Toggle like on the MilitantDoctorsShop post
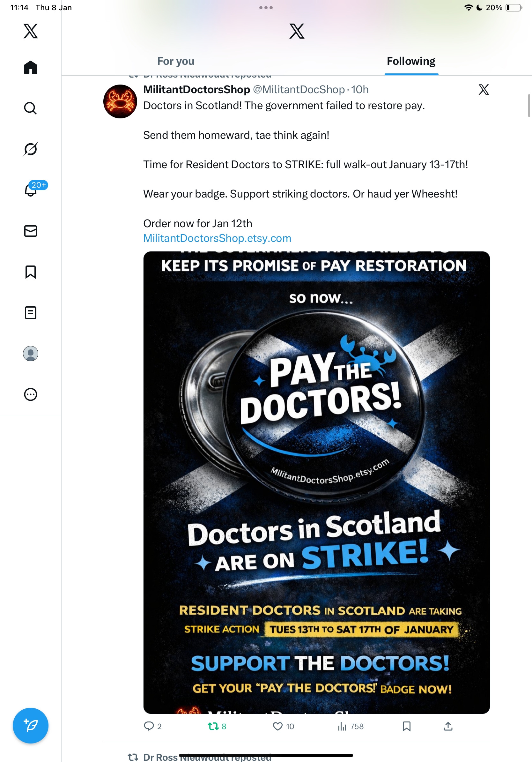Viewport: 532px width, 762px height. pyautogui.click(x=283, y=727)
